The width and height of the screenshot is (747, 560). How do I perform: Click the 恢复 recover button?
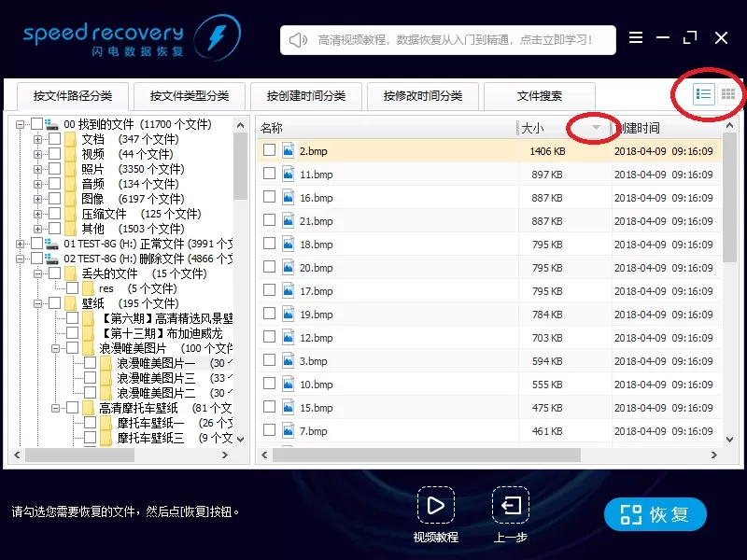655,514
